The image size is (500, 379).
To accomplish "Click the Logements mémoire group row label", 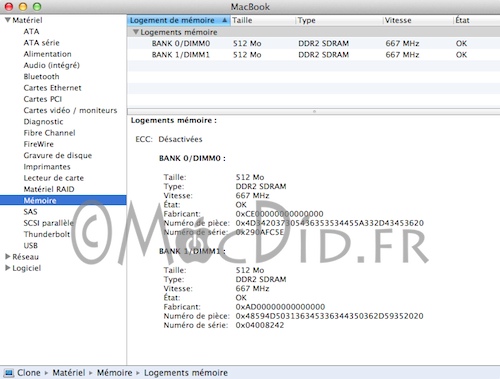I will (179, 32).
